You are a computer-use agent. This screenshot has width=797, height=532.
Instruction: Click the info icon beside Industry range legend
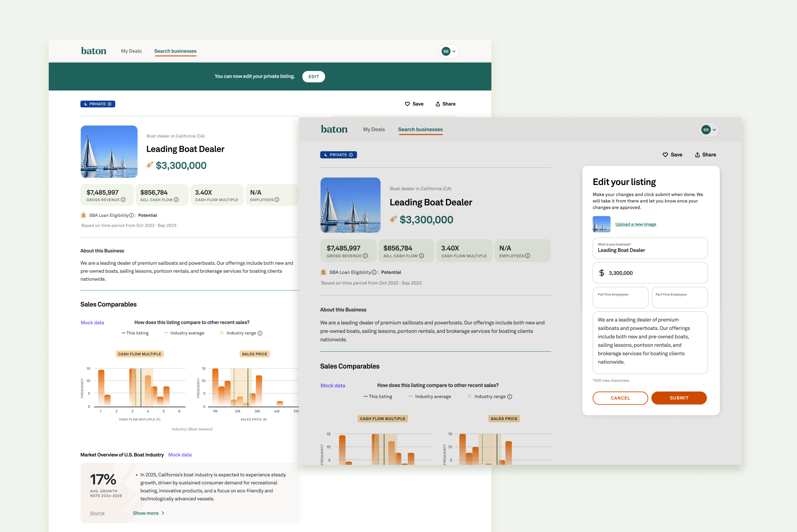coord(260,333)
